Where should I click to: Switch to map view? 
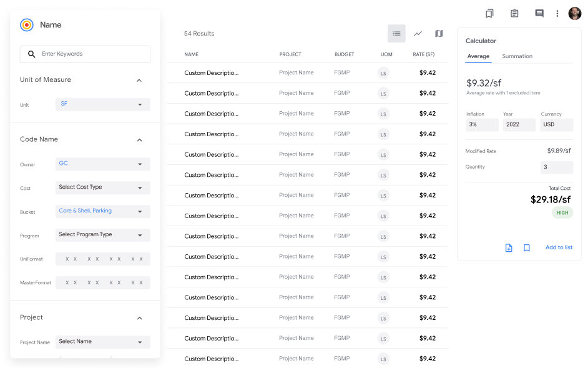(x=439, y=33)
